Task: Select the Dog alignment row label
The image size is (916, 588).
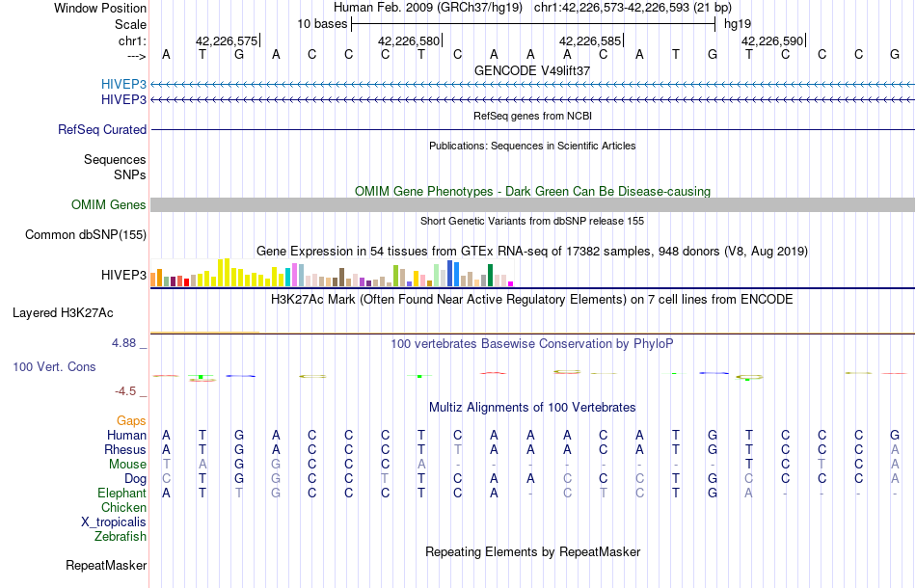Action: click(x=136, y=479)
